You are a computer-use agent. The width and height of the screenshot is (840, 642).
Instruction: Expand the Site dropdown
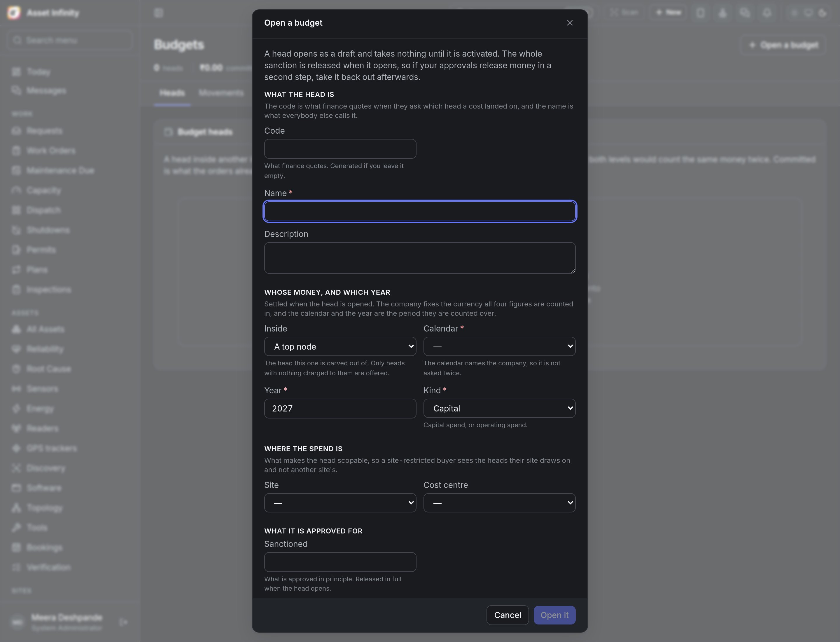point(340,503)
